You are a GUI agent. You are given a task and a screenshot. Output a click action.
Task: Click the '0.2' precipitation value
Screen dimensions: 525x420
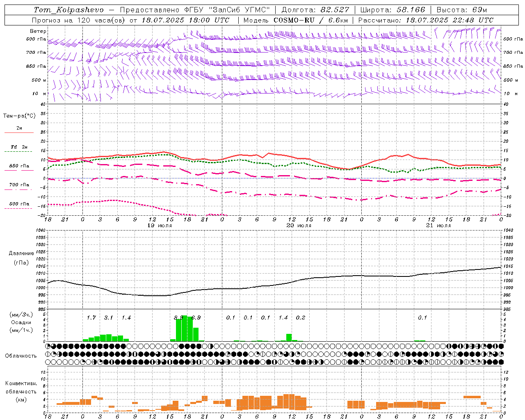(x=301, y=317)
